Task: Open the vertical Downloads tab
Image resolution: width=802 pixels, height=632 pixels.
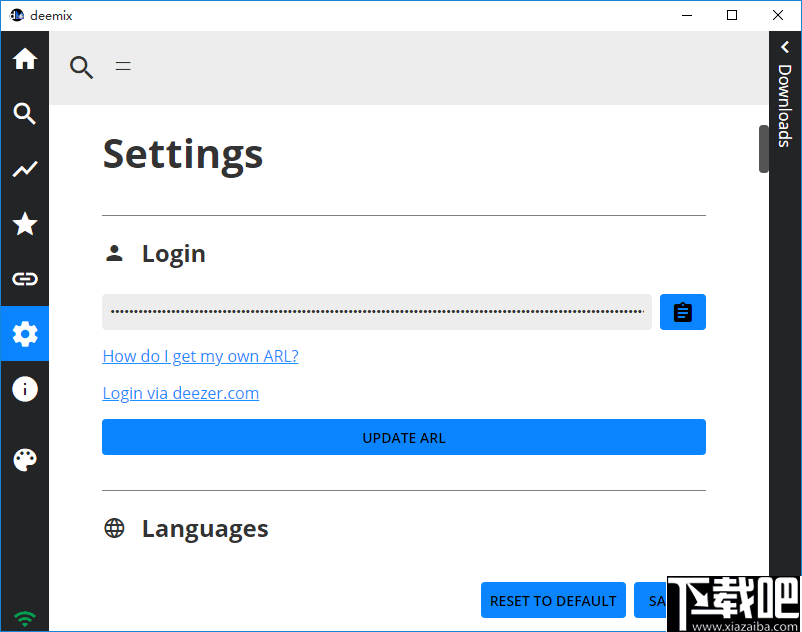Action: coord(785,105)
